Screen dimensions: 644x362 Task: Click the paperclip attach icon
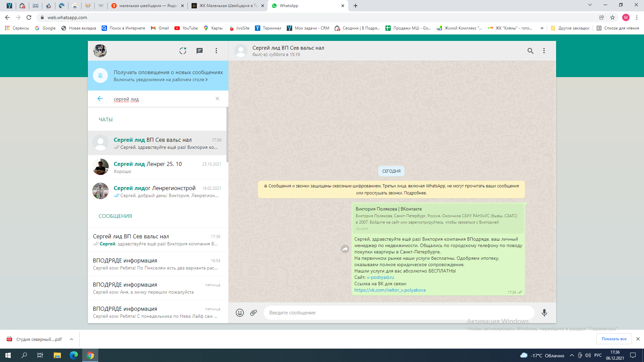[254, 313]
